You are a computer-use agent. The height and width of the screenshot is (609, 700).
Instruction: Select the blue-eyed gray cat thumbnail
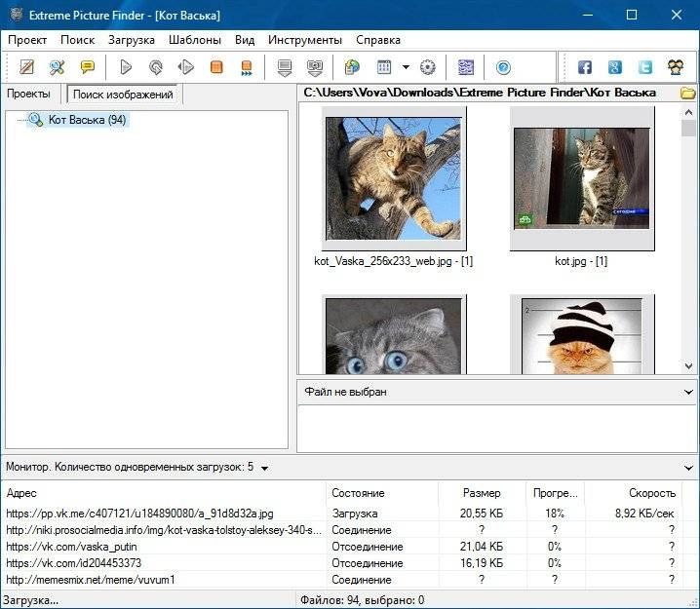[x=393, y=334]
